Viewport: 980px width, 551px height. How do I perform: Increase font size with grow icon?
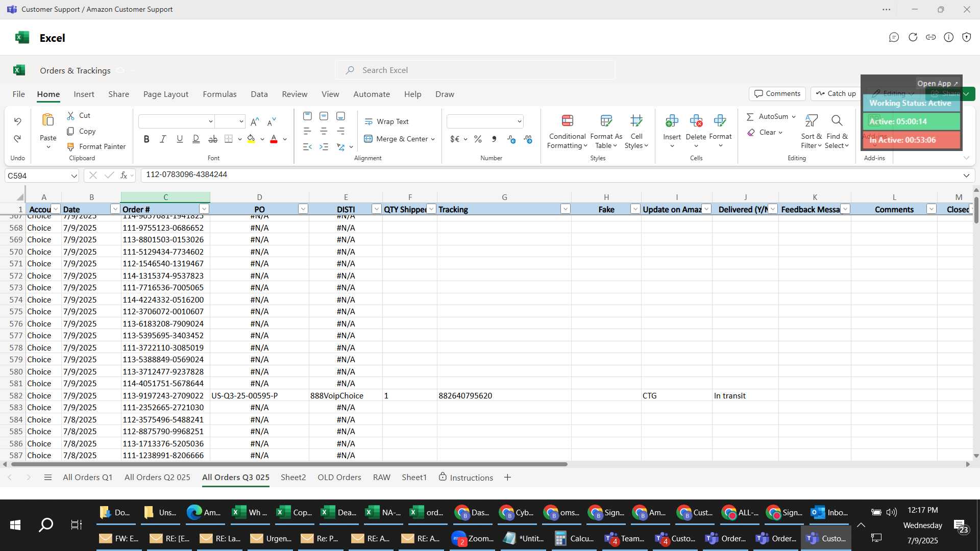point(255,121)
